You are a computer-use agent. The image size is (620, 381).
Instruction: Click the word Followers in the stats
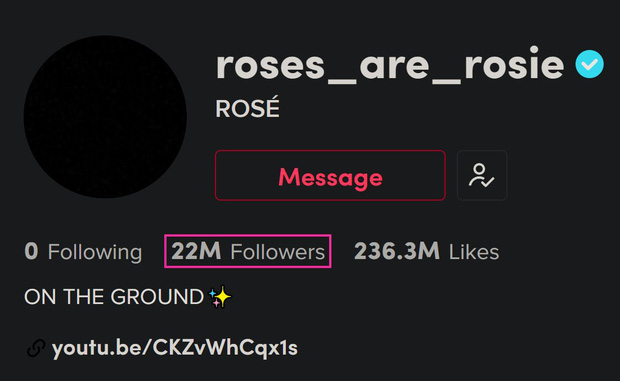point(278,252)
